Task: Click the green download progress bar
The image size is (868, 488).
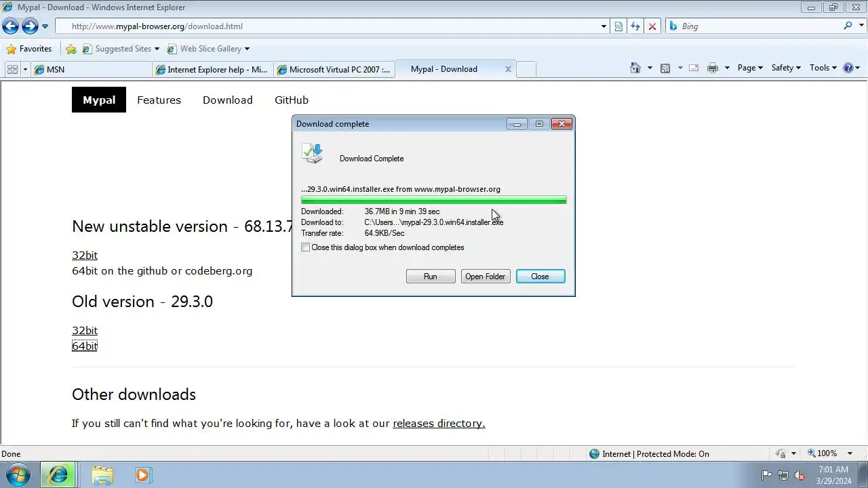Action: [x=433, y=200]
